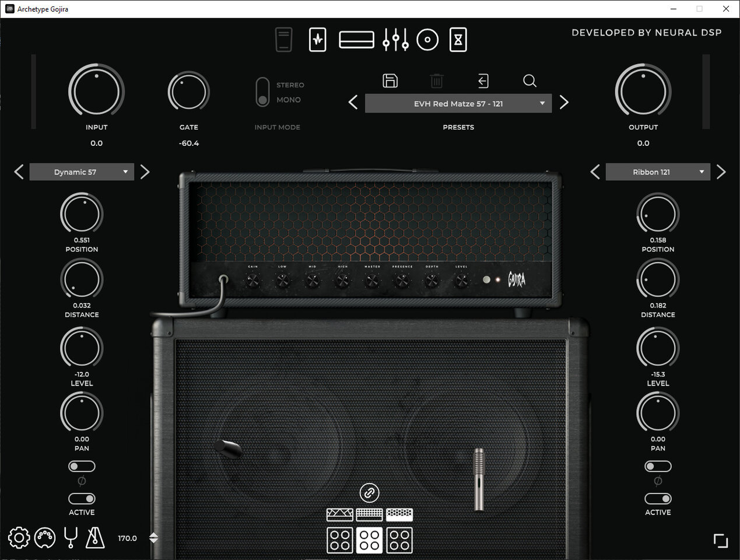Toggle phase invert for the Ribbon 121 mic
Screen dimensions: 740x560
click(658, 466)
